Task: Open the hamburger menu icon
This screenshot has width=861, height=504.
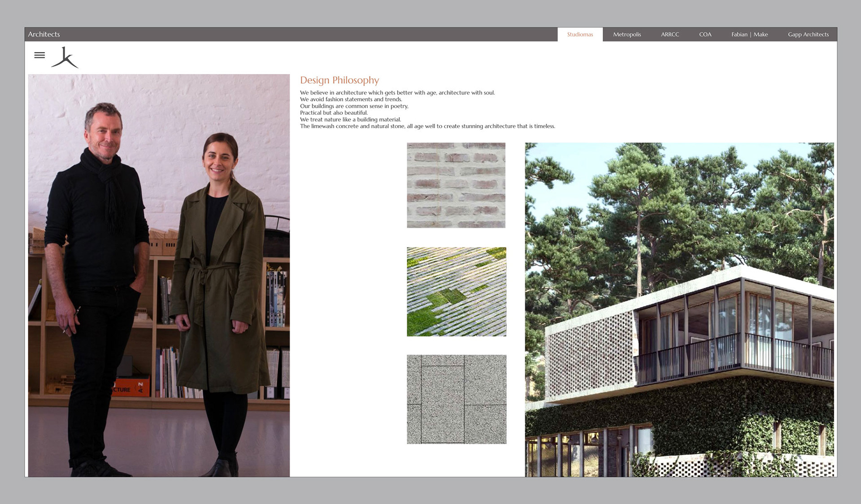Action: (x=39, y=55)
